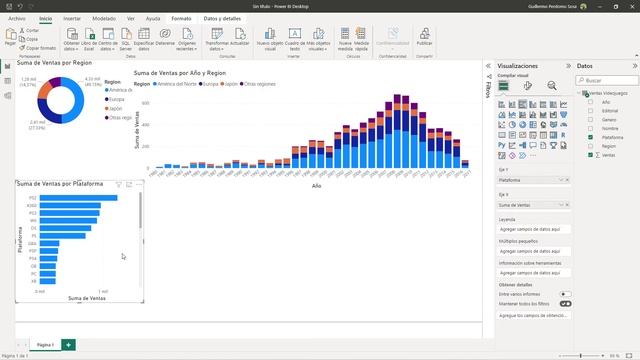This screenshot has width=640, height=360.
Task: Check the Año field checkbox
Action: click(x=590, y=102)
